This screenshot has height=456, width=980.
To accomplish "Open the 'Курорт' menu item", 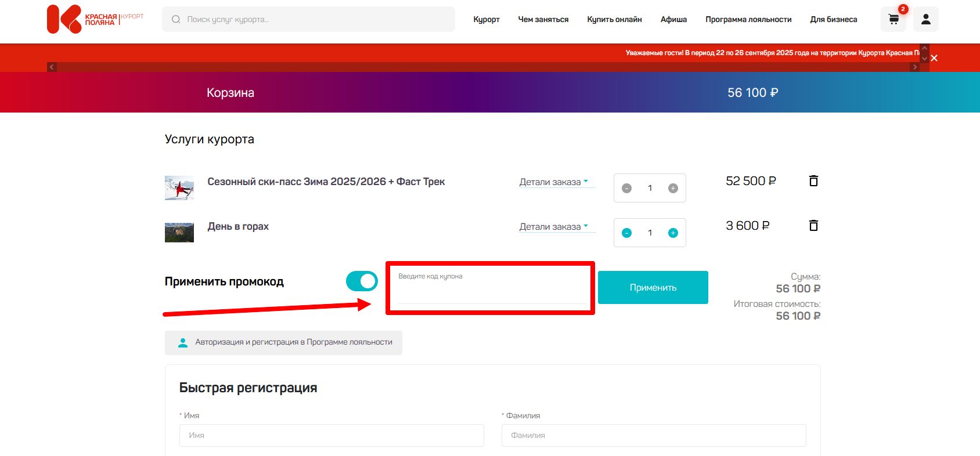I will coord(486,19).
